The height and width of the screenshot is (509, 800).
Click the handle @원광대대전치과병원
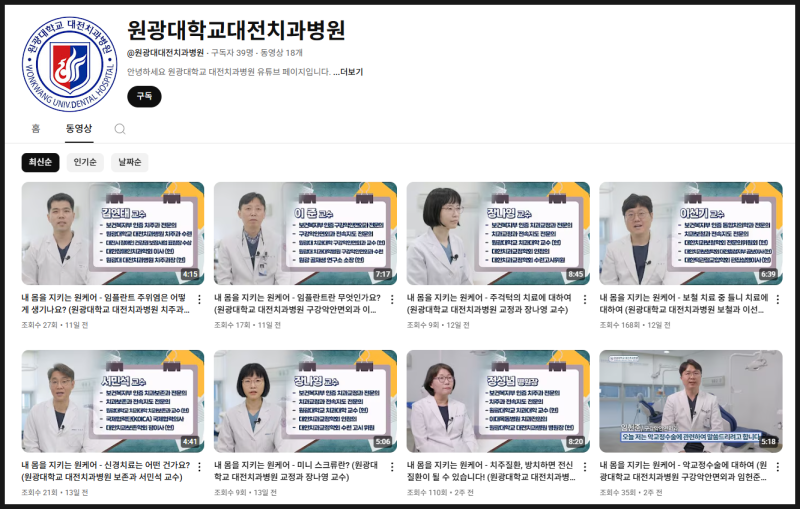click(165, 53)
